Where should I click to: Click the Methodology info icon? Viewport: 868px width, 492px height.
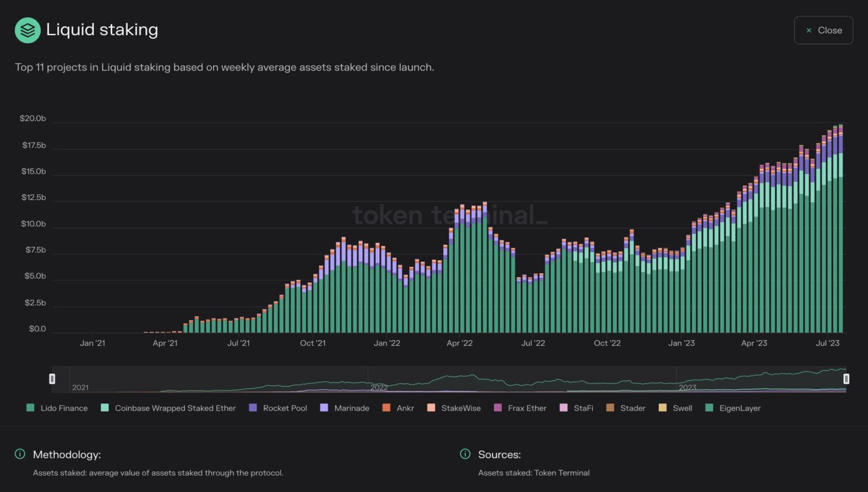click(20, 454)
